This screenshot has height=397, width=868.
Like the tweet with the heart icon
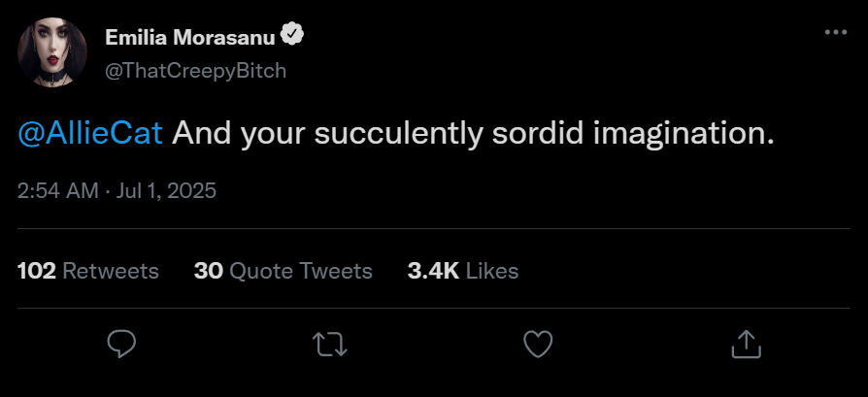[537, 344]
